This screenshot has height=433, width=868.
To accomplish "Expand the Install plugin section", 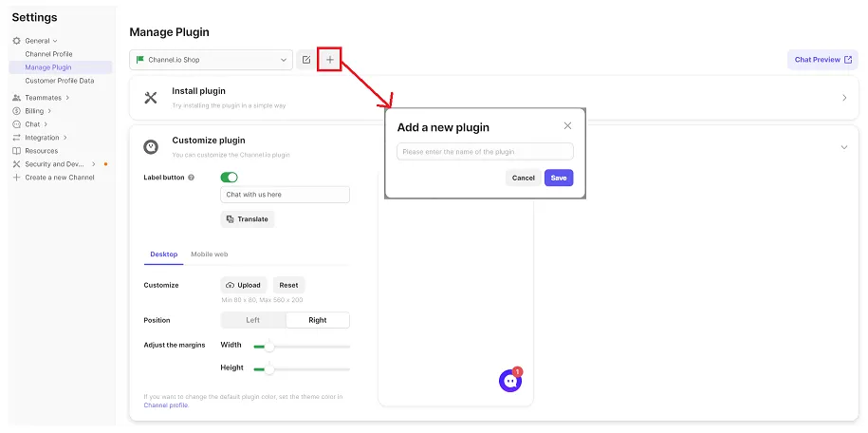I will click(x=844, y=97).
